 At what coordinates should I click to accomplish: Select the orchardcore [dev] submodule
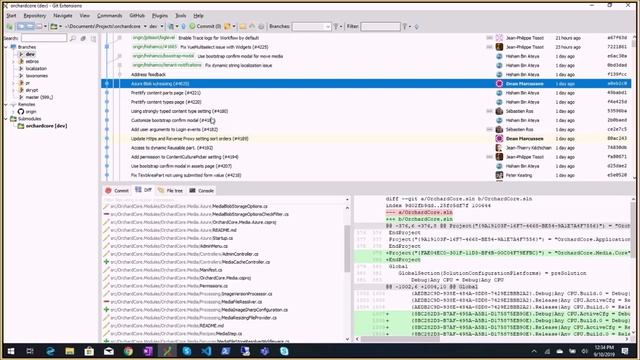click(46, 126)
